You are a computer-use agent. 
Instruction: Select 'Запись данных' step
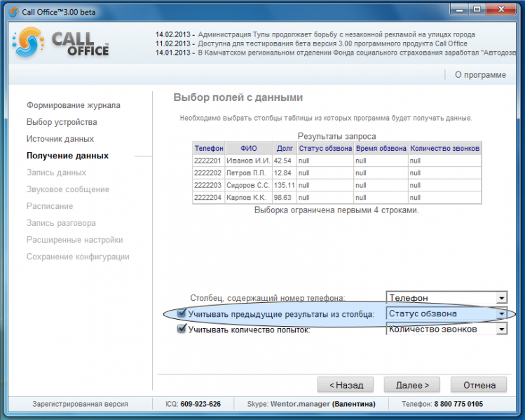56,172
